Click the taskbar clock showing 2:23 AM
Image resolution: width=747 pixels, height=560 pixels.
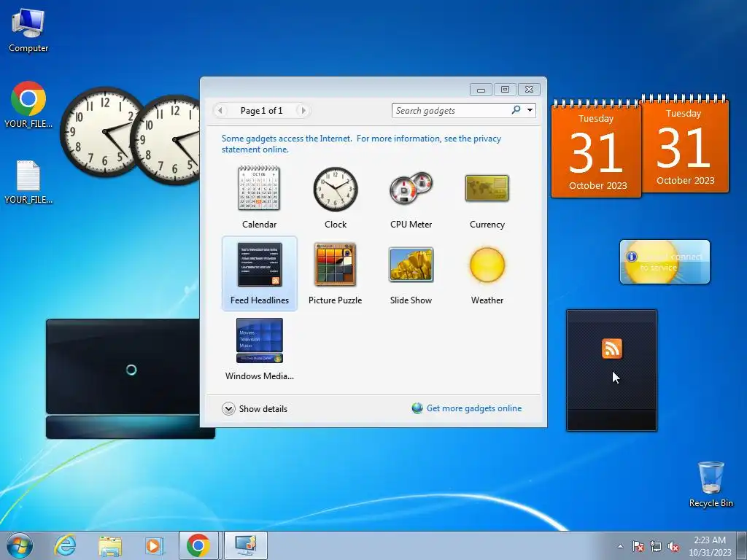[710, 546]
